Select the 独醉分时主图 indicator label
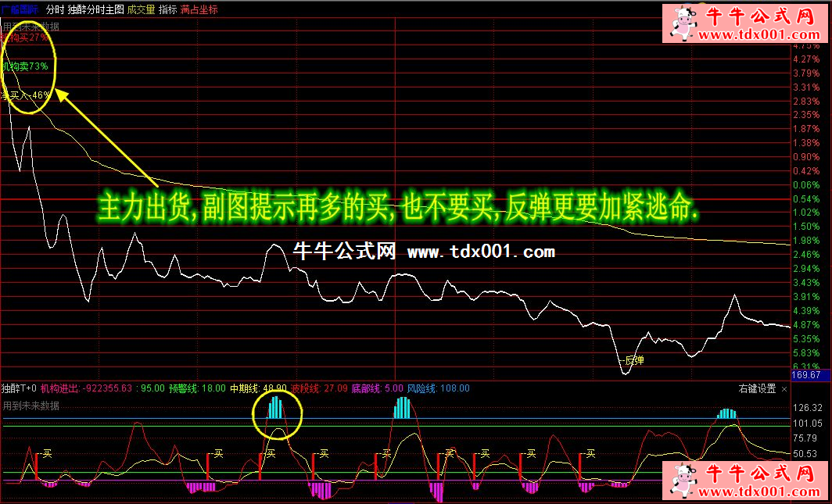The width and height of the screenshot is (832, 504). pyautogui.click(x=95, y=10)
